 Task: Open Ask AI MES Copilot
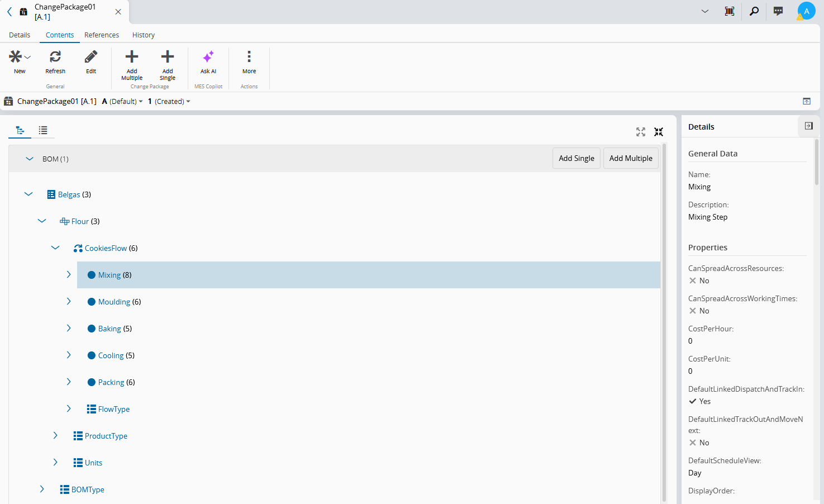(x=208, y=62)
